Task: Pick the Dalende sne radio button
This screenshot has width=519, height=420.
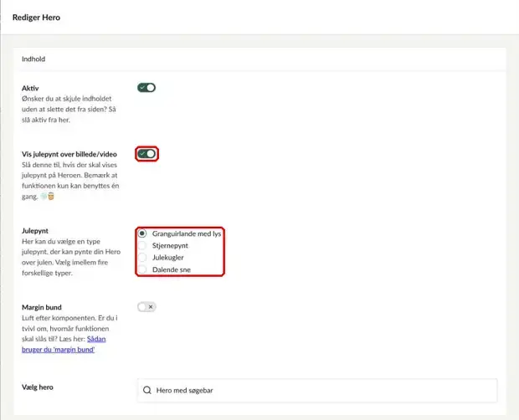Action: coord(142,269)
